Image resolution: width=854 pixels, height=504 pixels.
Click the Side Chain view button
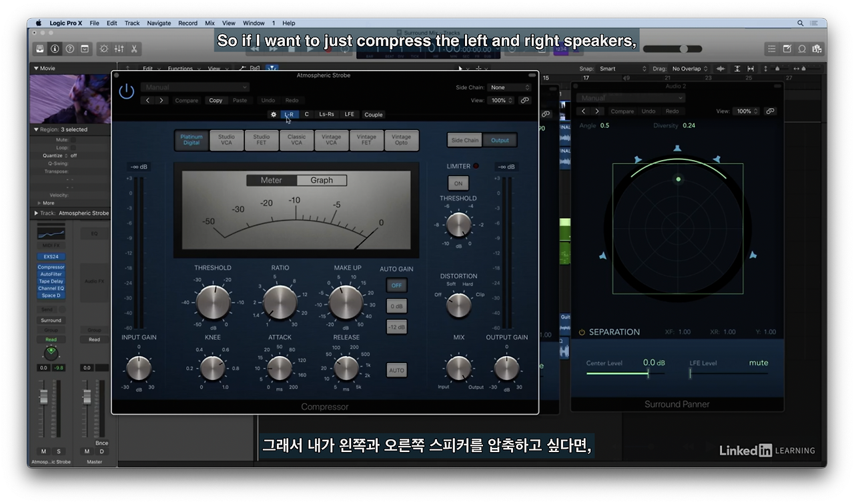[x=465, y=140]
